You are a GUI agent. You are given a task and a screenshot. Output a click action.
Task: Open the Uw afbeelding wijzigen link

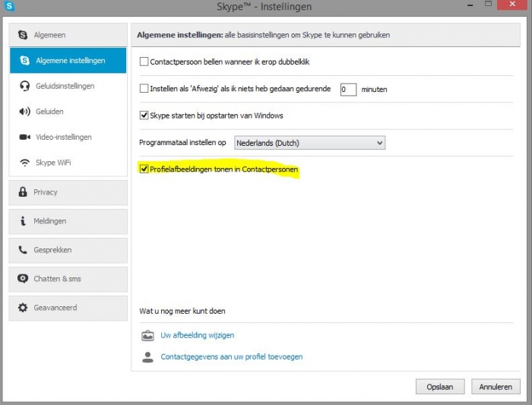[x=198, y=335]
